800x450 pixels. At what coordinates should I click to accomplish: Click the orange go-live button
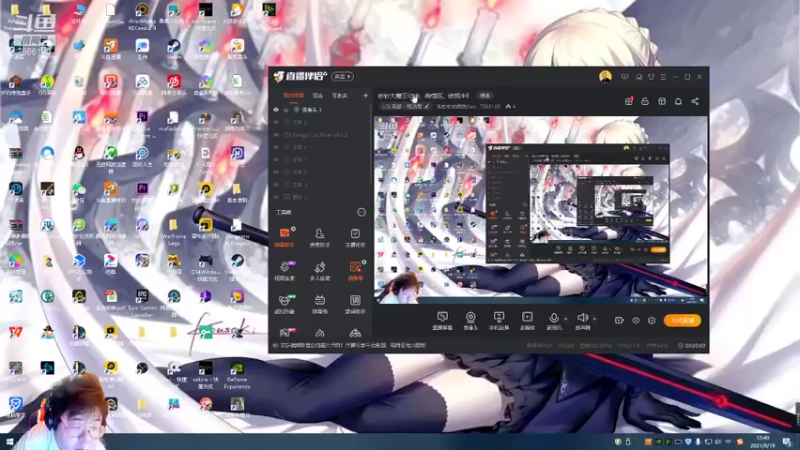(x=682, y=320)
